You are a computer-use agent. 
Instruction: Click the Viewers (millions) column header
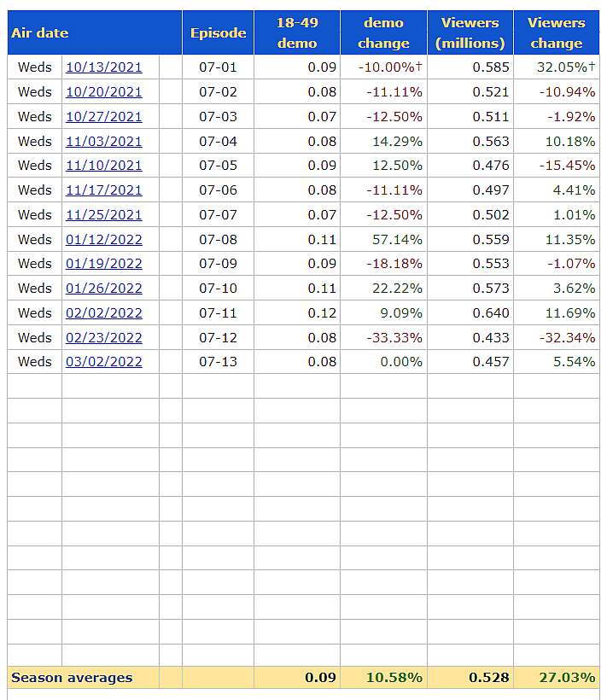coord(470,33)
